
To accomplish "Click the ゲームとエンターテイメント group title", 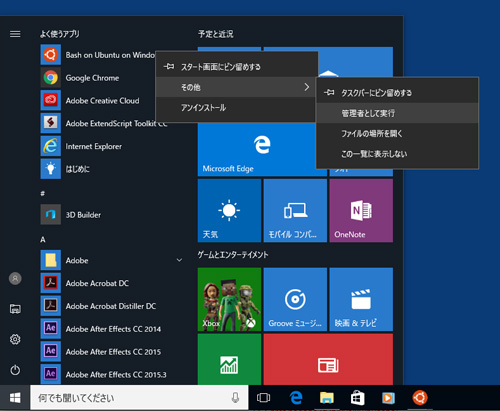I will (233, 255).
